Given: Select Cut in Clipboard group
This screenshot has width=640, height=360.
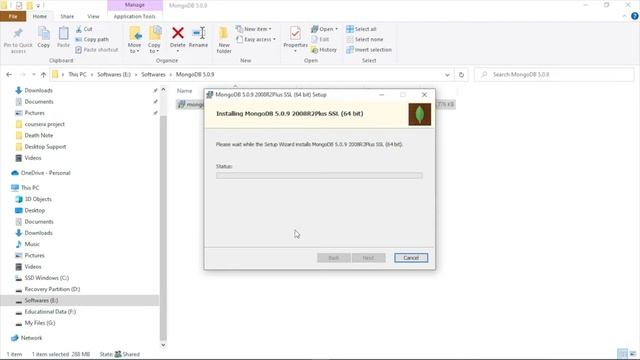Looking at the screenshot, I should click(x=84, y=29).
